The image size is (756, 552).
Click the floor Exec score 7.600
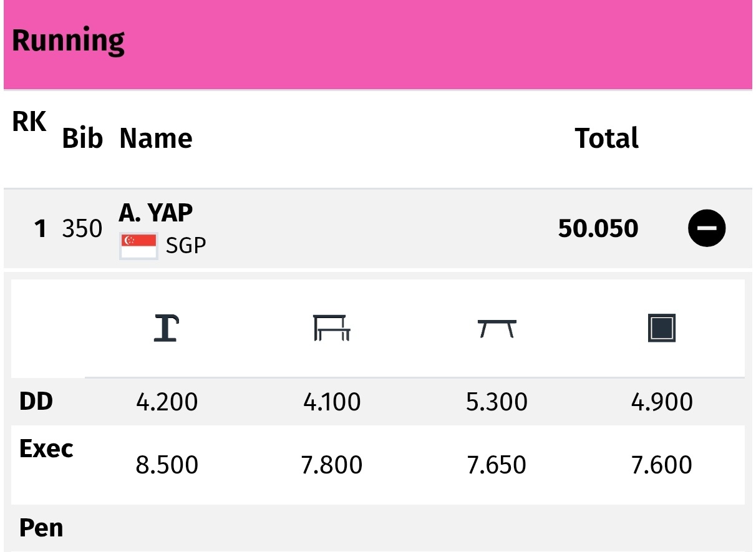pos(662,465)
